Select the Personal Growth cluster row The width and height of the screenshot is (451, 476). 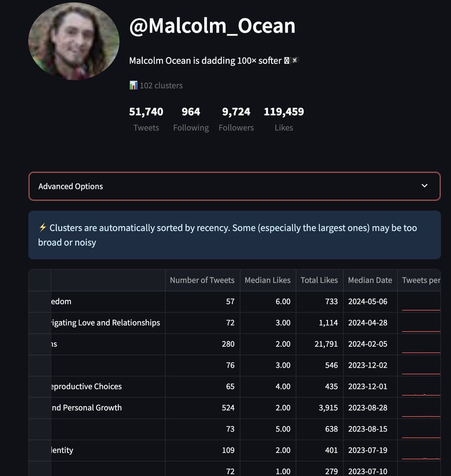tap(87, 408)
